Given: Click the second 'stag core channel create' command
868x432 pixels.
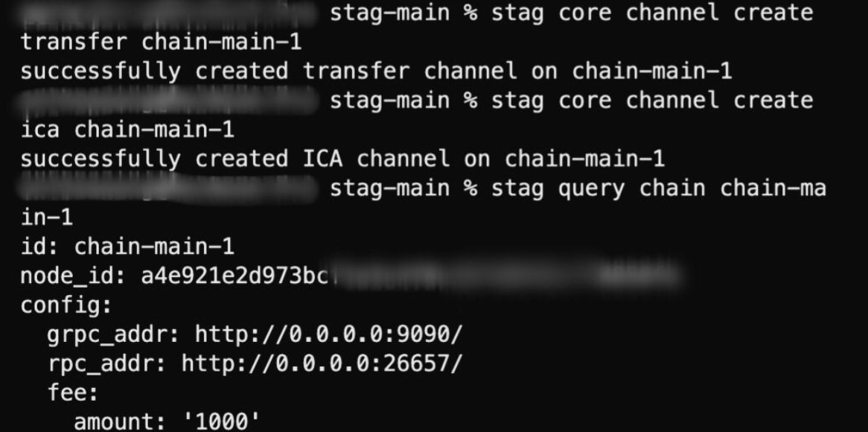Looking at the screenshot, I should point(652,101).
